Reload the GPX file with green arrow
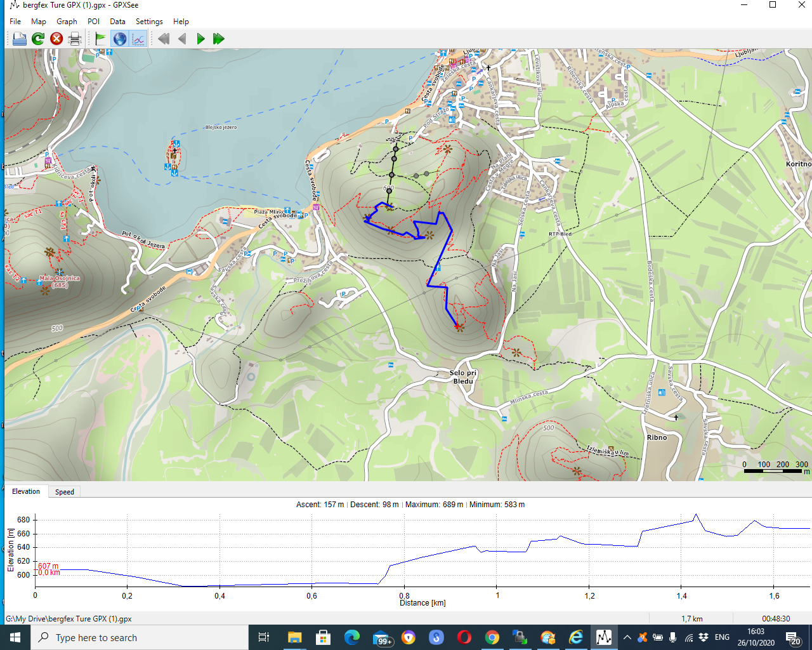812x650 pixels. click(x=38, y=39)
